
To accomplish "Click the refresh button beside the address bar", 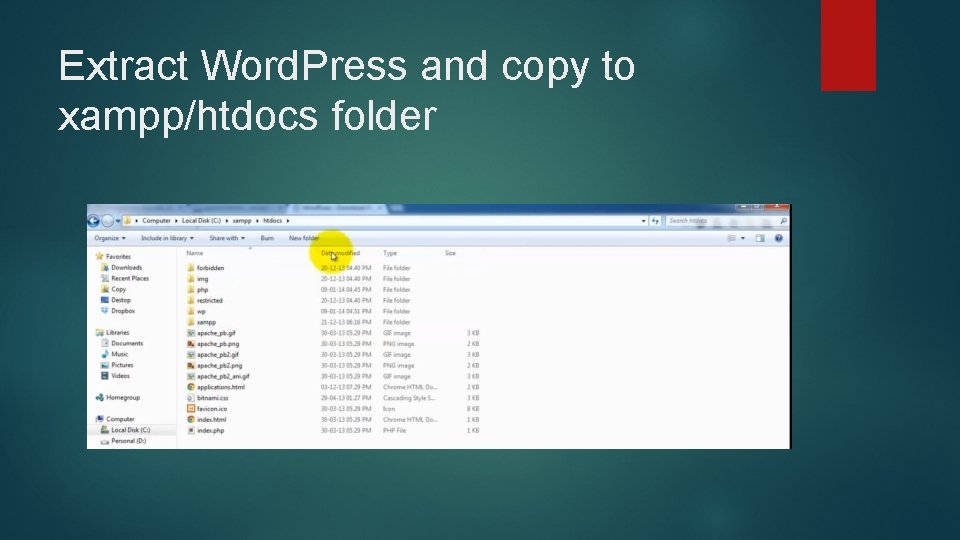I will (655, 221).
